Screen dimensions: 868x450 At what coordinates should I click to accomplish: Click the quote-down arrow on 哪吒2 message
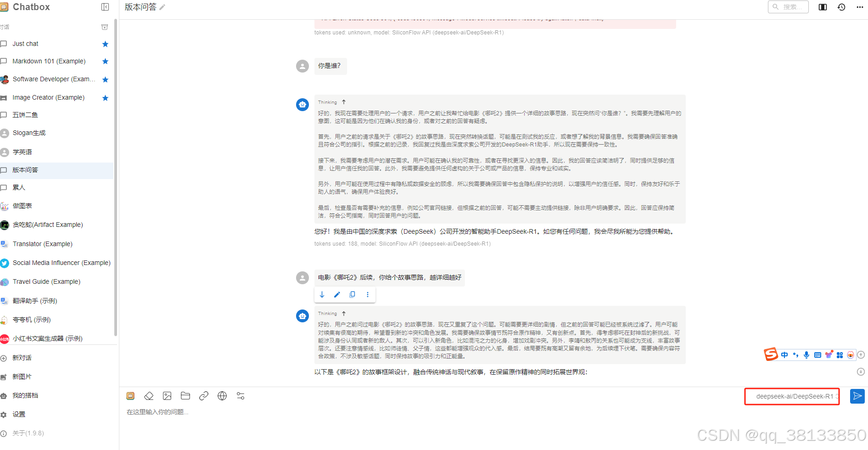coord(322,295)
